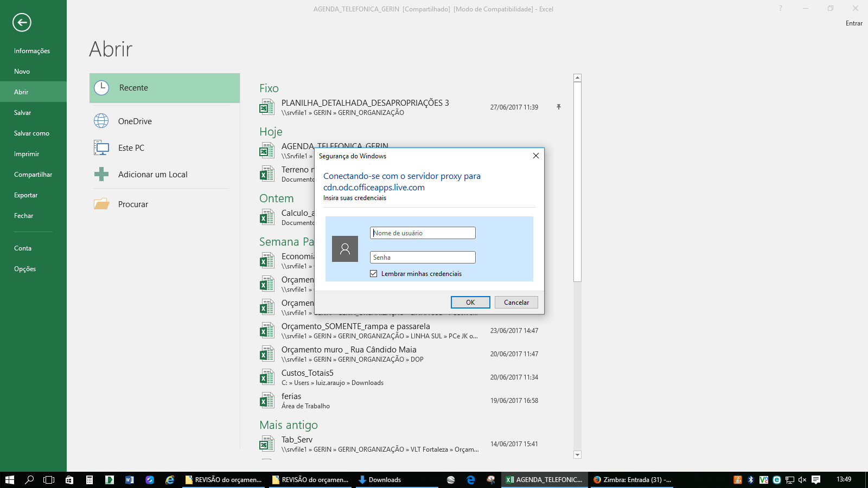Toggle Lembrar minhas credenciais checkbox
The width and height of the screenshot is (868, 488).
[373, 274]
